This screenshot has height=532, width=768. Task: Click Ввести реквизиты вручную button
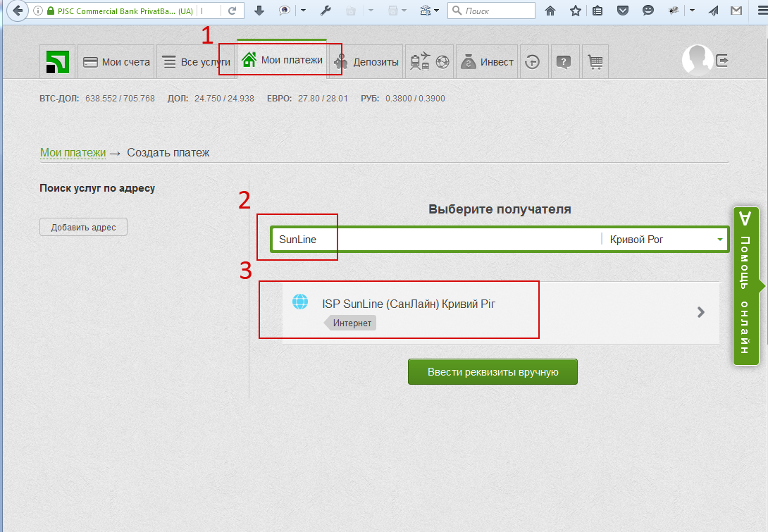click(x=493, y=372)
